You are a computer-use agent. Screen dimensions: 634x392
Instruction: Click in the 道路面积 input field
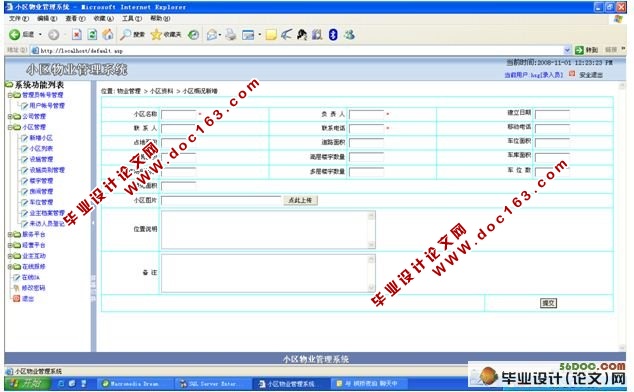tap(366, 143)
